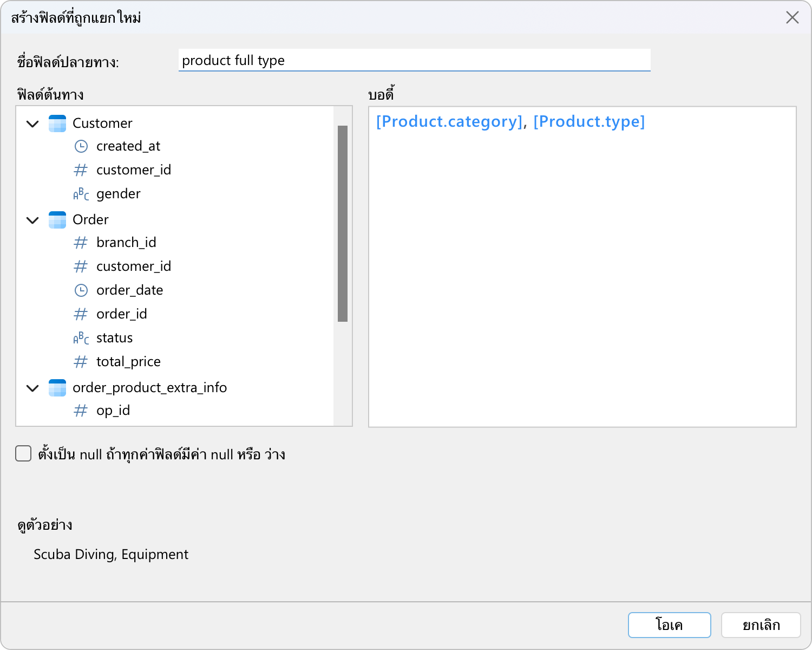Click the source fields list scrollbar

pos(342,223)
